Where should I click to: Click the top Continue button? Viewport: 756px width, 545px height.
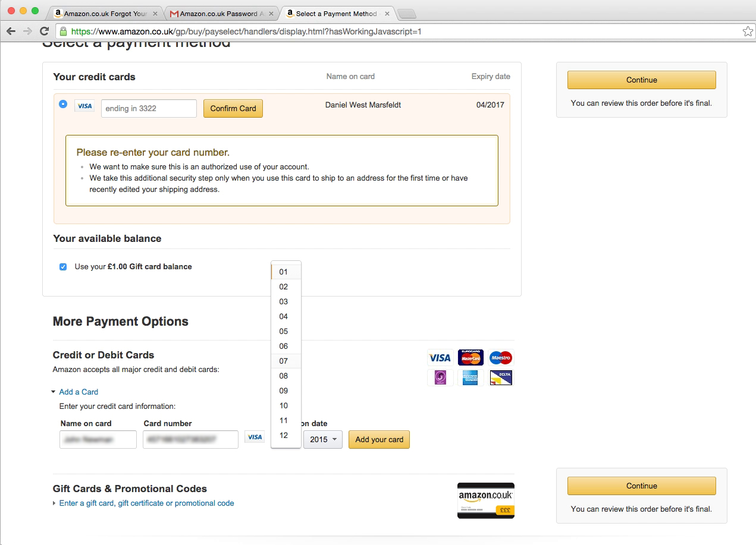[x=641, y=80]
